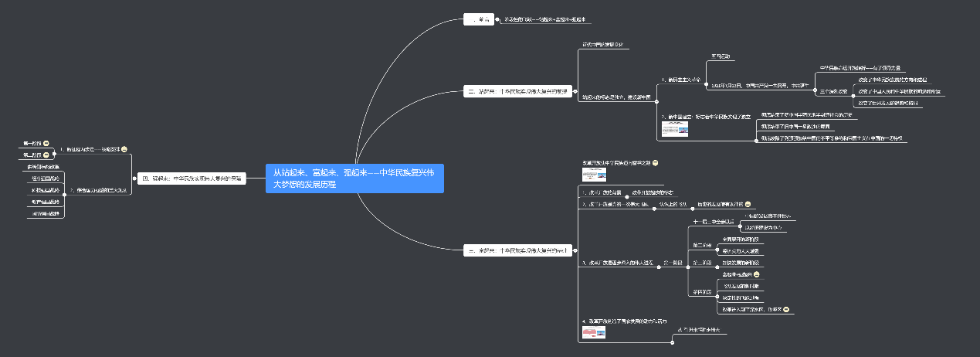Select the 三、富起来 main branch node

(x=520, y=250)
